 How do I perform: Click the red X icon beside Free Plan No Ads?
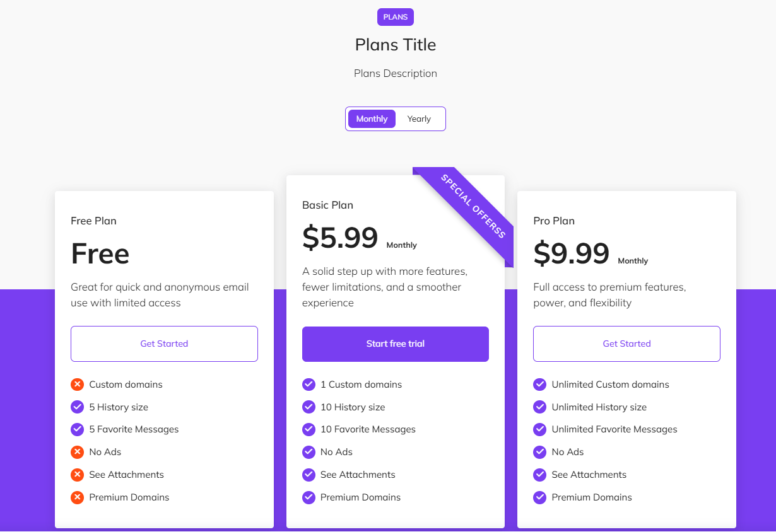77,452
